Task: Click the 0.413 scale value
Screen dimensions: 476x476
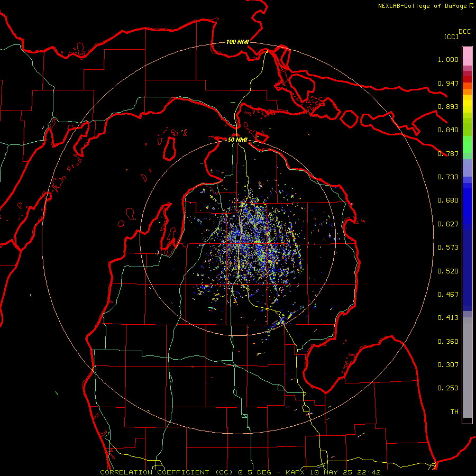Action: pos(448,318)
